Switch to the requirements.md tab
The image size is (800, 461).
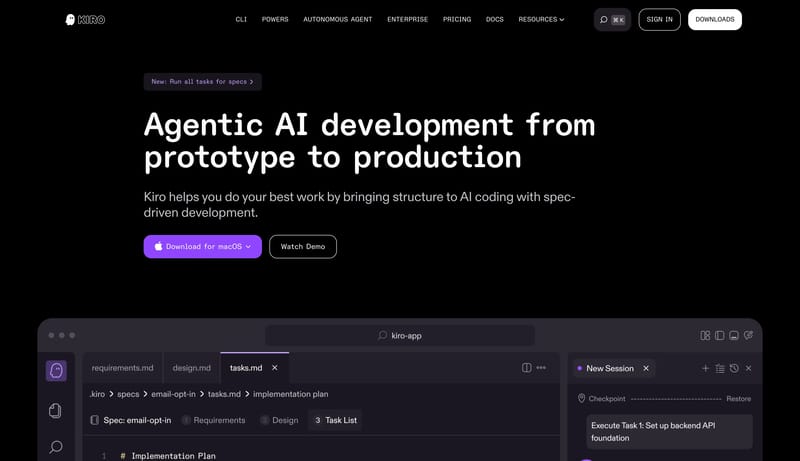point(123,368)
